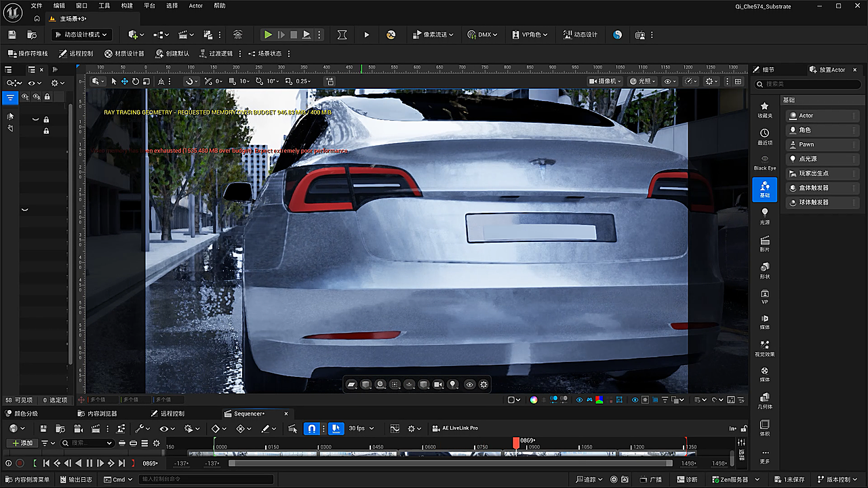Image resolution: width=868 pixels, height=488 pixels.
Task: Select the Scale gizmo tool
Action: pyautogui.click(x=146, y=81)
